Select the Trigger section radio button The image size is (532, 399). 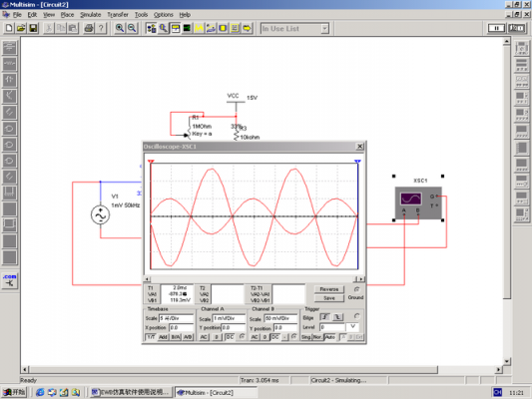356,316
